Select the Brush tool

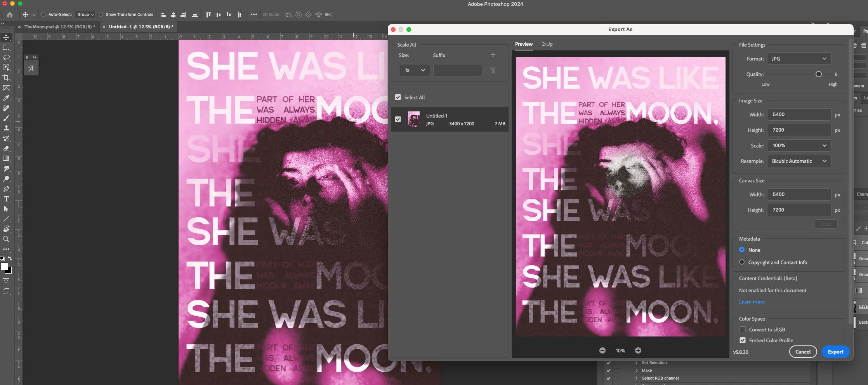coord(6,118)
